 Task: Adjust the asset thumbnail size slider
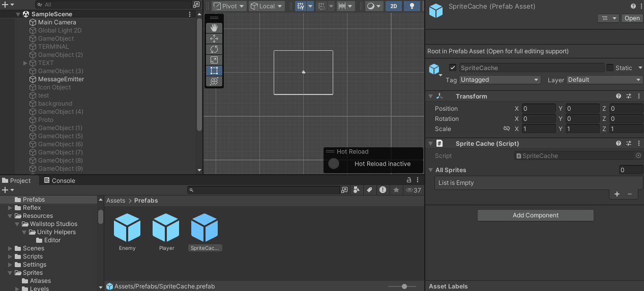[x=404, y=286]
